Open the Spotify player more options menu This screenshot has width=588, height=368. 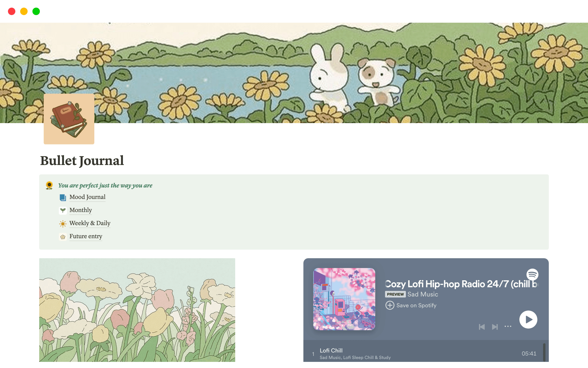pyautogui.click(x=508, y=327)
